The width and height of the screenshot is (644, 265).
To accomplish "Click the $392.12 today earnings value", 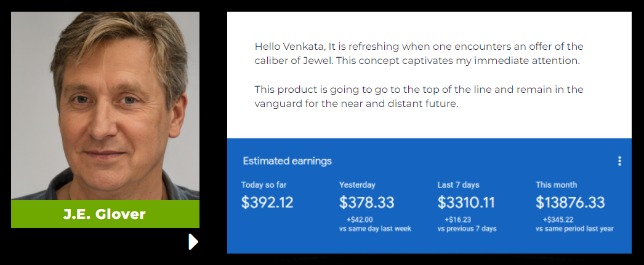I will tap(267, 203).
